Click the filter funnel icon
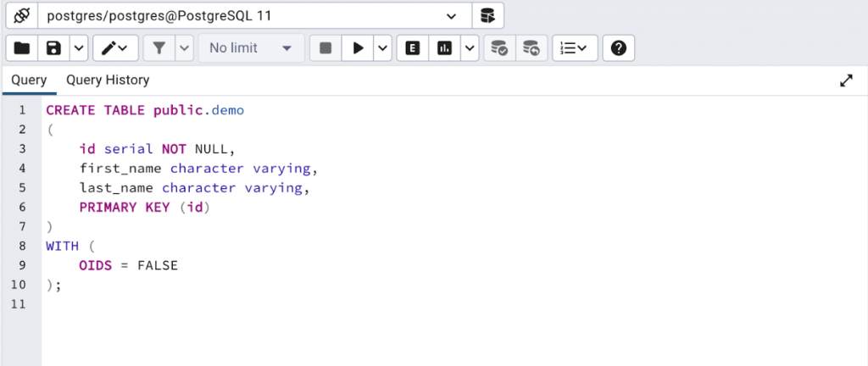Screen dimensions: 868x366 (159, 48)
